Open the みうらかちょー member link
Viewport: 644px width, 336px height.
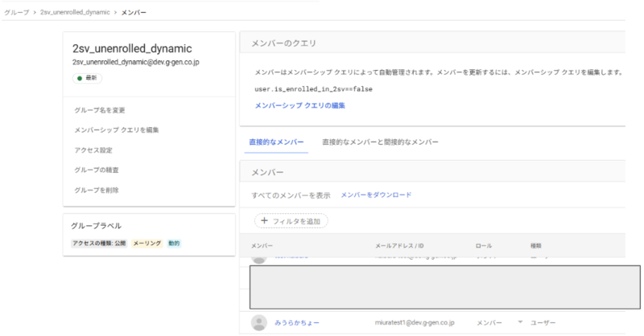click(x=297, y=323)
